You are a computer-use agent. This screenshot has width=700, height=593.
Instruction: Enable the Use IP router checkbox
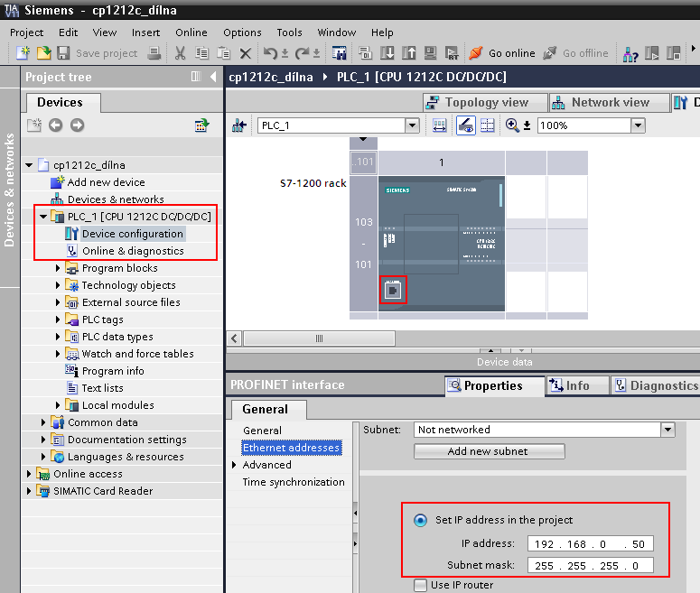(420, 585)
